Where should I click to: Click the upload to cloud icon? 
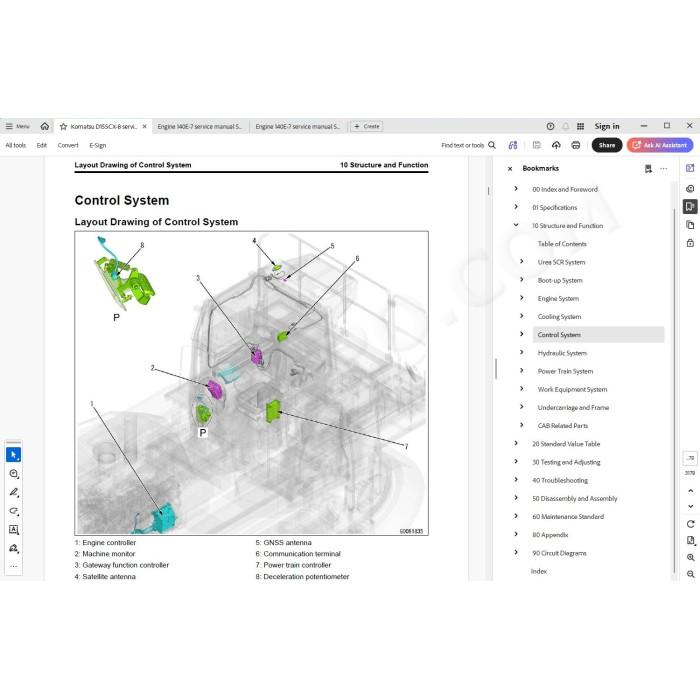click(x=556, y=145)
